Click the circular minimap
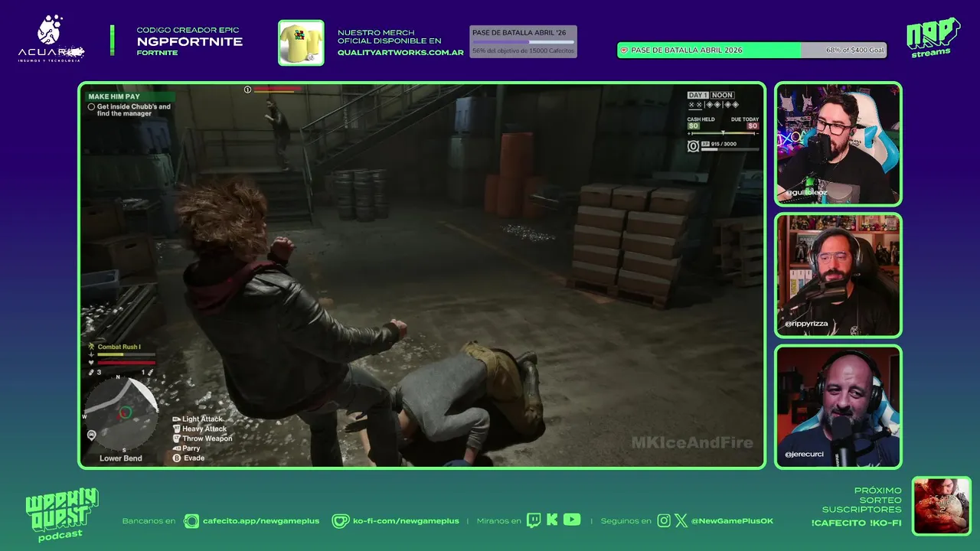Image resolution: width=980 pixels, height=551 pixels. tap(120, 413)
